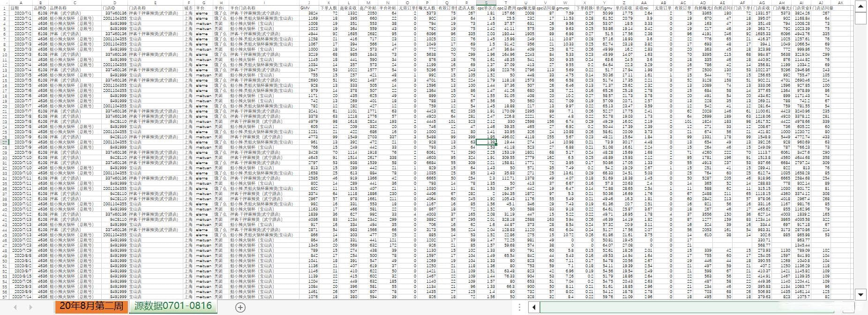This screenshot has width=868, height=315.
Task: Click the cpc总费用 header cell
Action: pyautogui.click(x=506, y=8)
